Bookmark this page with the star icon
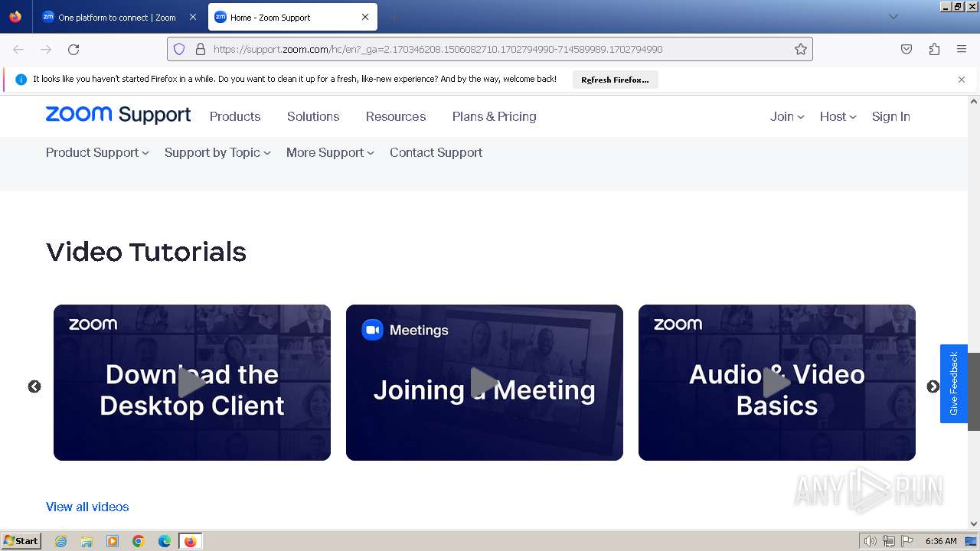Screen dimensions: 980x551 pos(801,49)
